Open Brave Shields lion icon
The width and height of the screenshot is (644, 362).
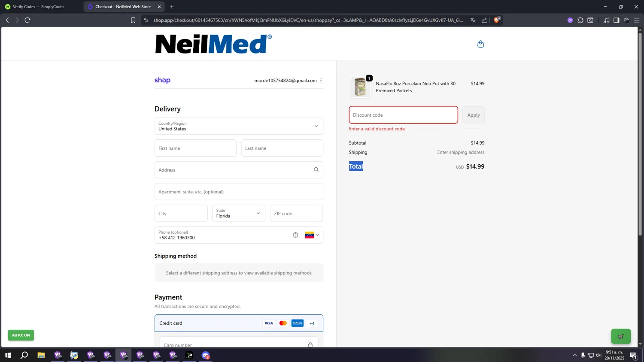point(497,20)
